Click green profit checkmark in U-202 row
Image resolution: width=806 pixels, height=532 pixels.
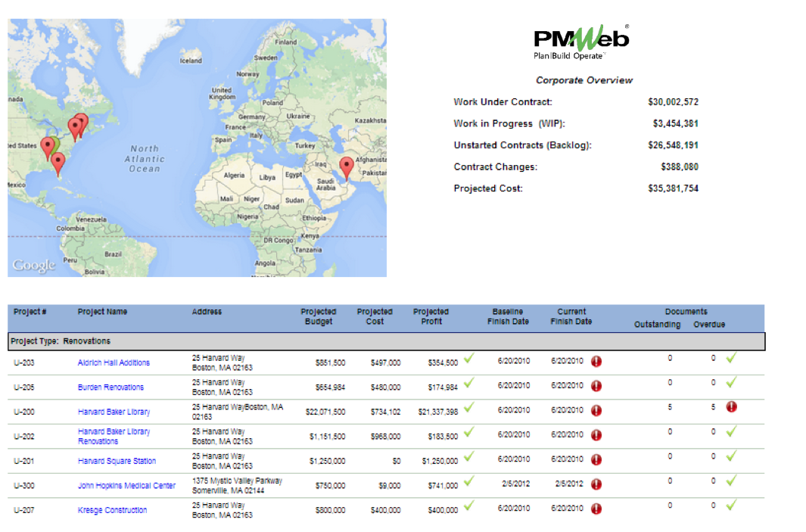[x=468, y=432]
